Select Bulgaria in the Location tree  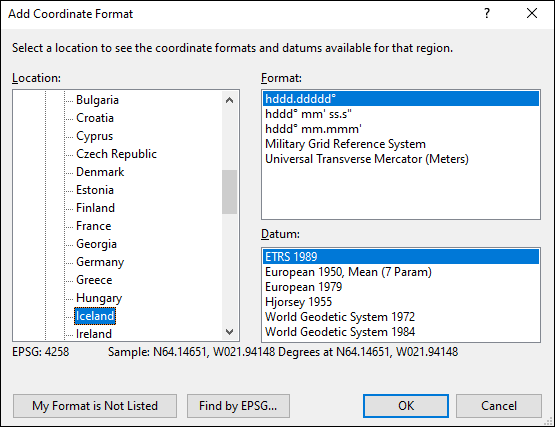point(97,100)
